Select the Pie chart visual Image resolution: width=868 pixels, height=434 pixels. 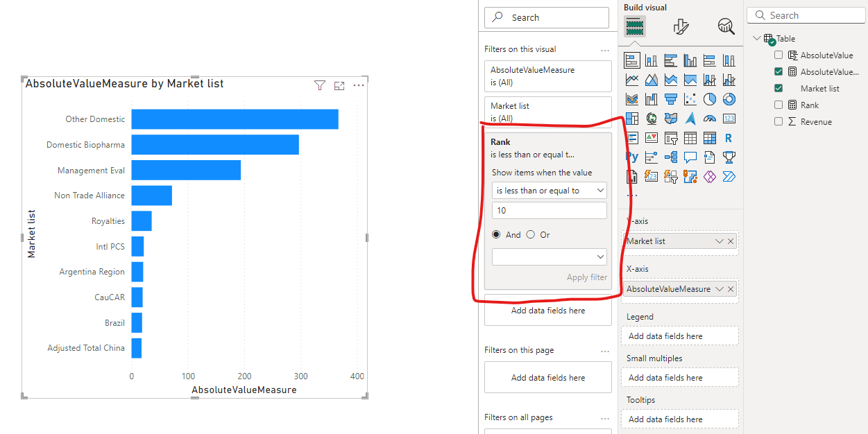[709, 99]
